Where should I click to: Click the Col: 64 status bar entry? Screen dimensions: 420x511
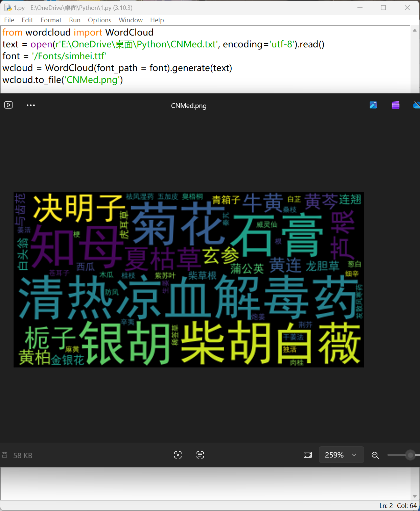[407, 506]
